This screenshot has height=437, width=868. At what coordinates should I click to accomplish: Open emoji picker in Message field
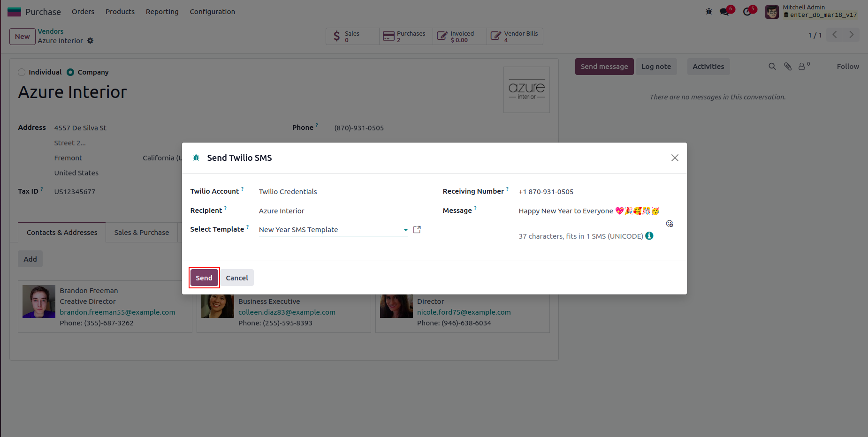[670, 224]
